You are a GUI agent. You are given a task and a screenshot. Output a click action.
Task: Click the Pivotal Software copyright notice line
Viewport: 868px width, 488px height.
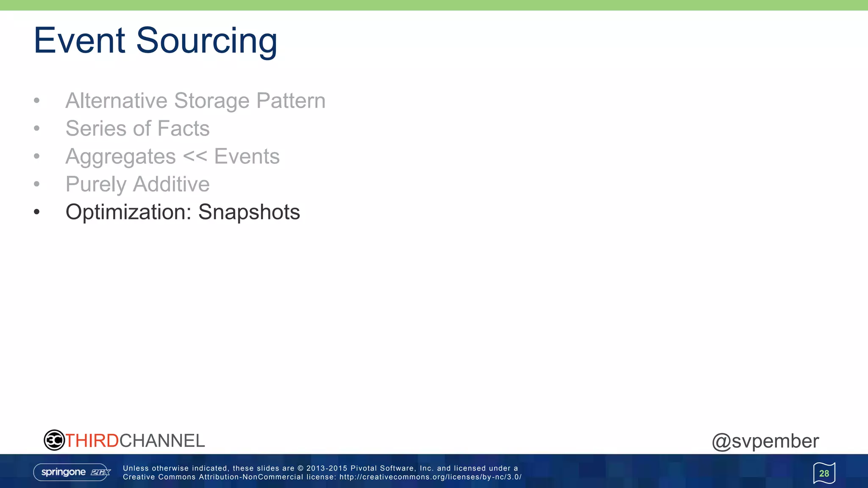(320, 468)
